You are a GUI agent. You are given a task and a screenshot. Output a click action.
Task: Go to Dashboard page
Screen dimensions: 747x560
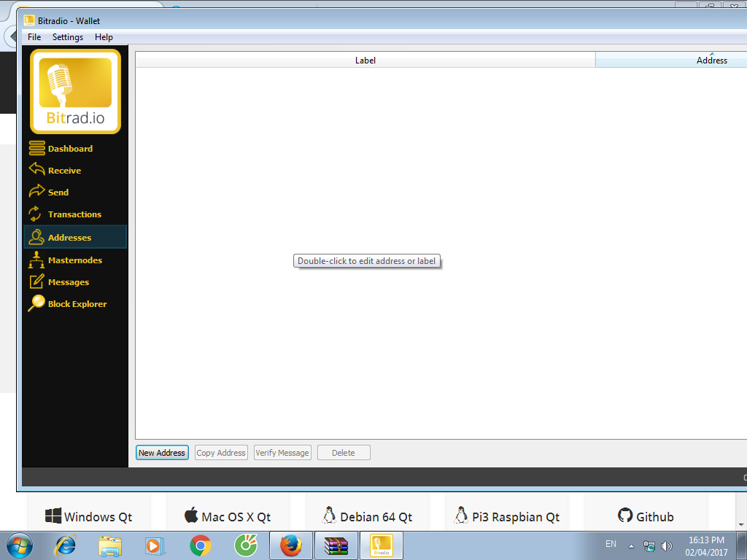pos(71,149)
